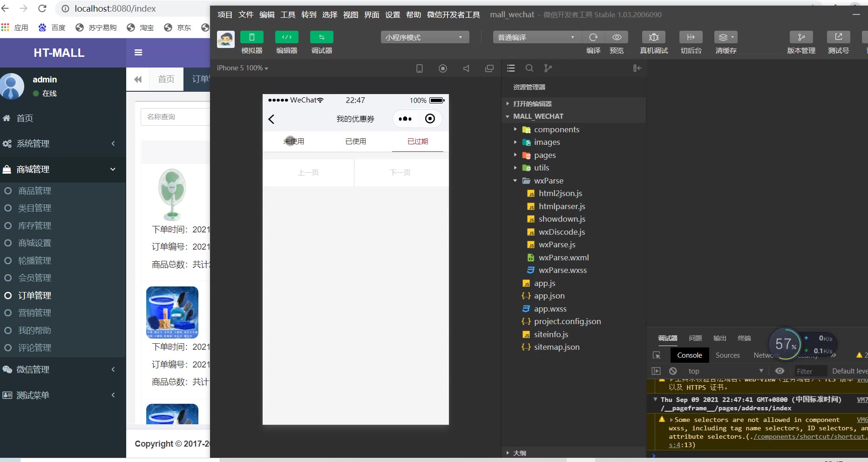Open the html2json.js file
The image size is (868, 462).
560,193
